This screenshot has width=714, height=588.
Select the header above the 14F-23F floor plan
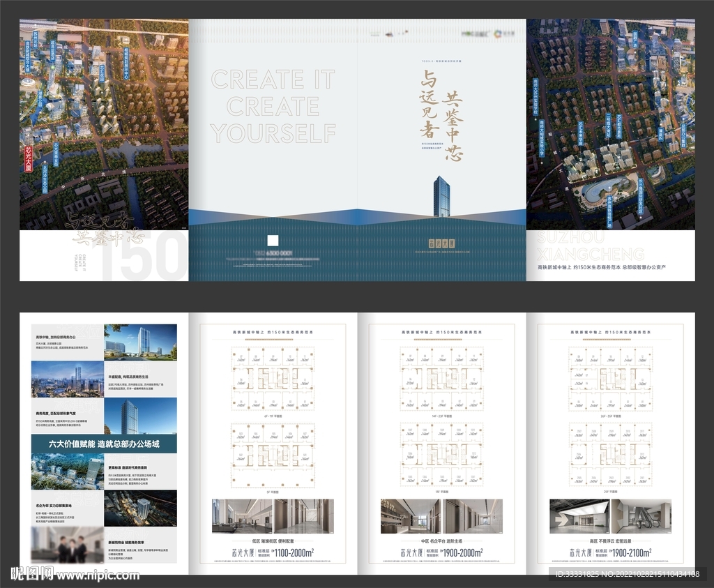pyautogui.click(x=441, y=333)
